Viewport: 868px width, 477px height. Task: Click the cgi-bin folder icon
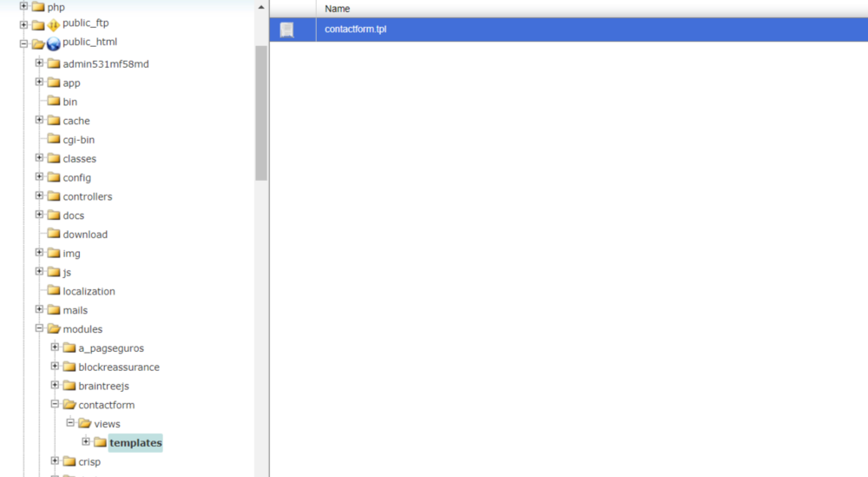coord(54,138)
